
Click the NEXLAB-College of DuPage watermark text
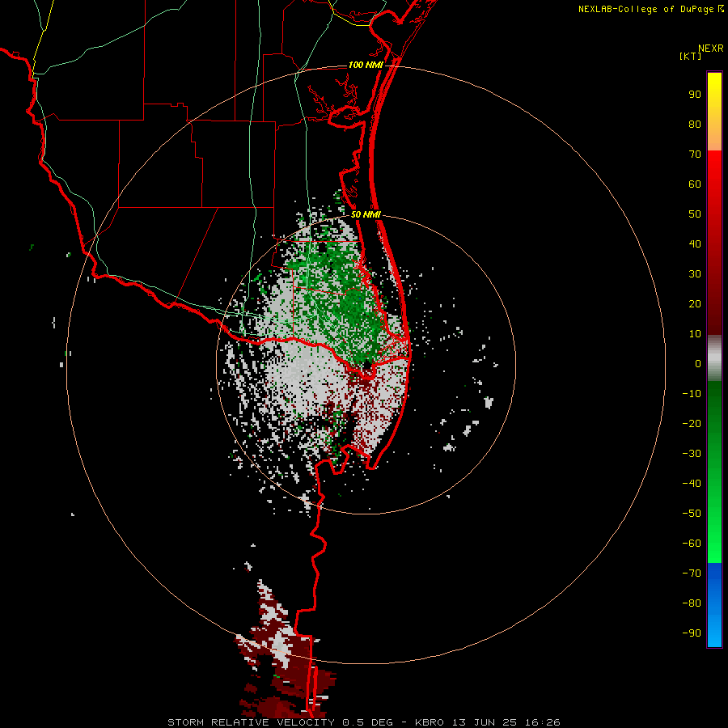click(650, 9)
